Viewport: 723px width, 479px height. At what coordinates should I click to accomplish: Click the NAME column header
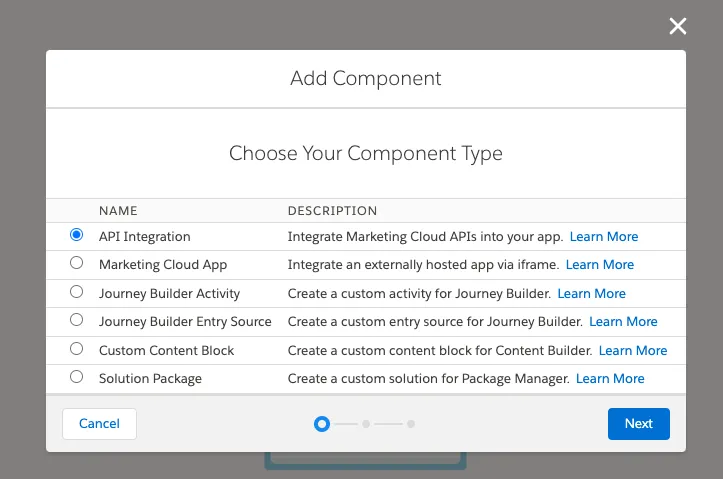[x=118, y=211]
